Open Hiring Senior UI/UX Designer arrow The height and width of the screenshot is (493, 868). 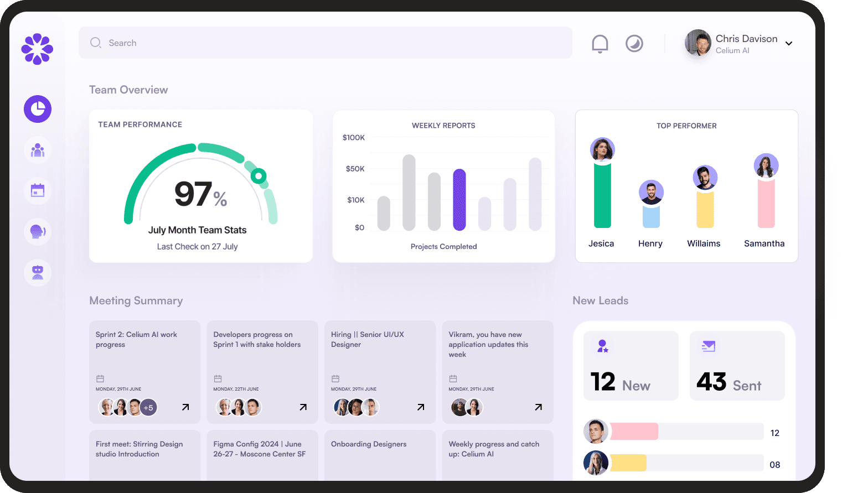click(x=421, y=407)
